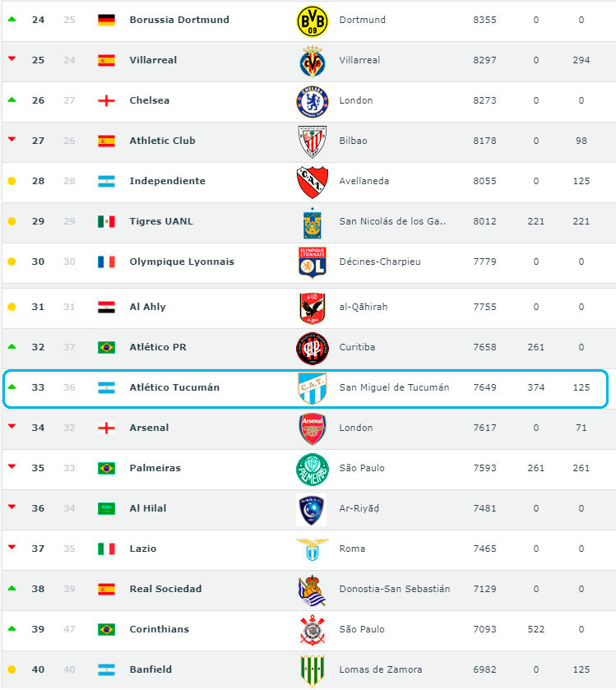Select the Al Ahly eagle crest
Screen dimensions: 616x690
click(313, 308)
